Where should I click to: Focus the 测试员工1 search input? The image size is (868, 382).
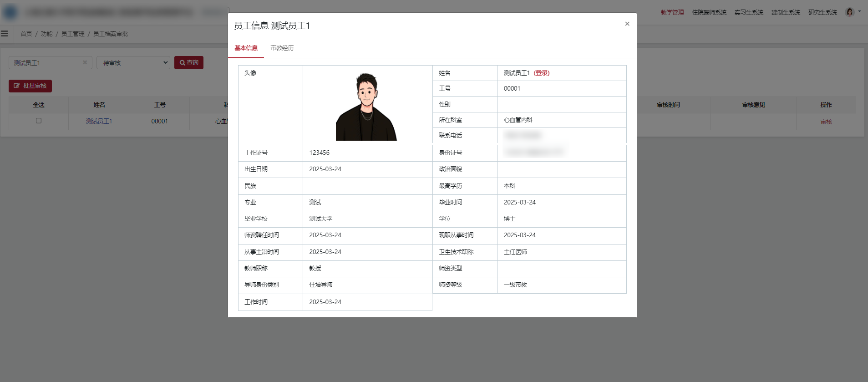pyautogui.click(x=50, y=63)
